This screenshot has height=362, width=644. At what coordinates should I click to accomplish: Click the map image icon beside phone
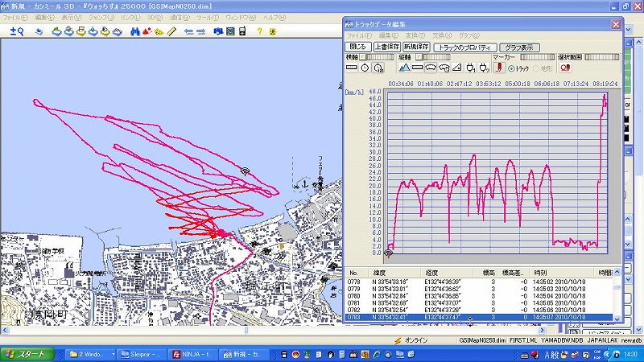230,31
